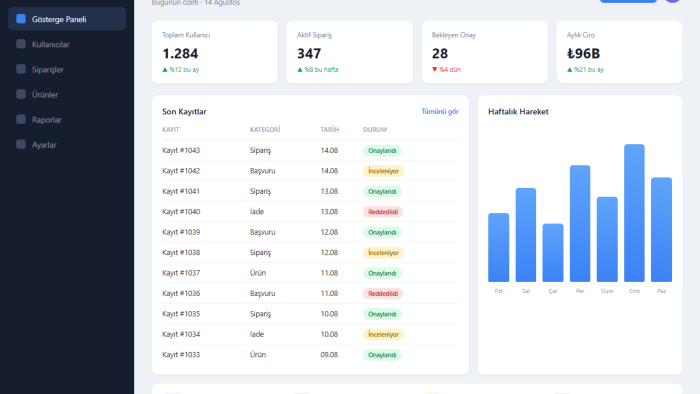Click Onaylandı badge of Kayıt #1033
This screenshot has height=394, width=700.
pyautogui.click(x=382, y=355)
